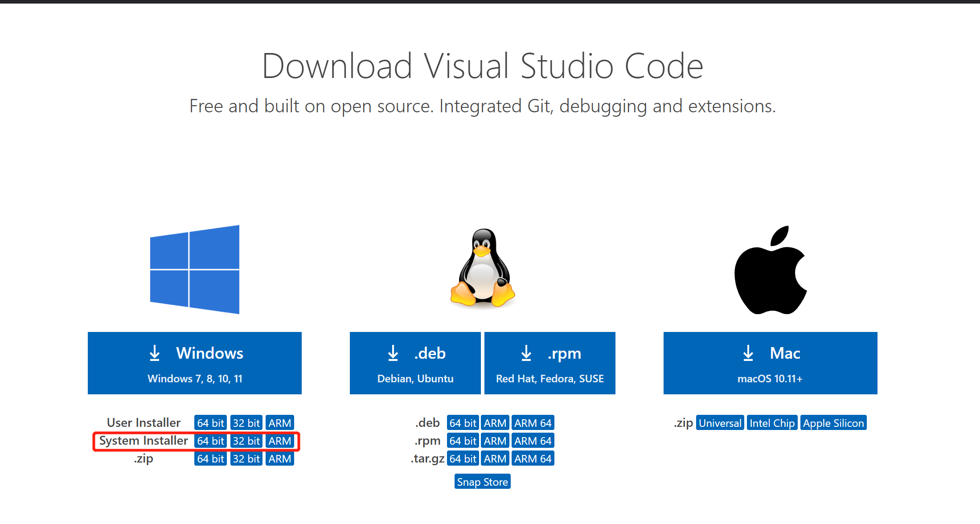Screen dimensions: 980x524
Task: Select Intel Chip Mac download
Action: point(772,423)
